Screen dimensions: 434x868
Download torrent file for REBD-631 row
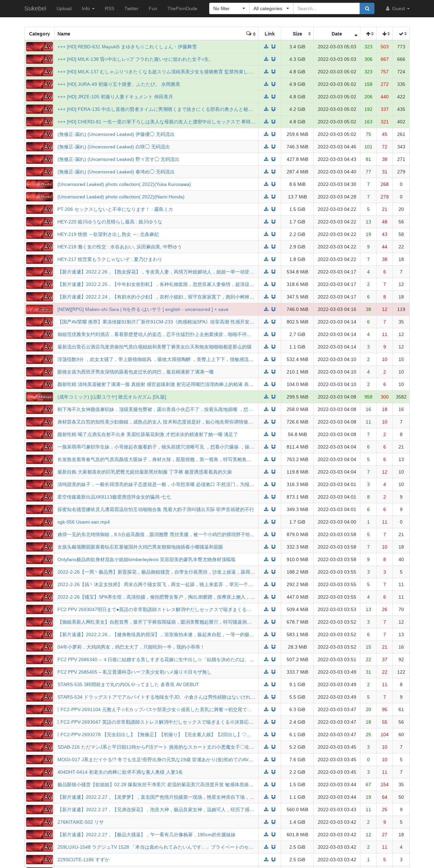[x=266, y=47]
